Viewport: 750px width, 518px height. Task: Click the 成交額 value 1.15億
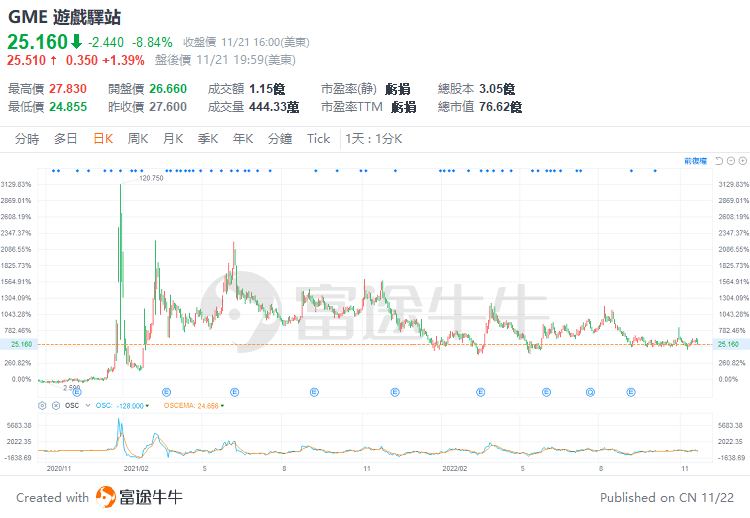pos(267,89)
